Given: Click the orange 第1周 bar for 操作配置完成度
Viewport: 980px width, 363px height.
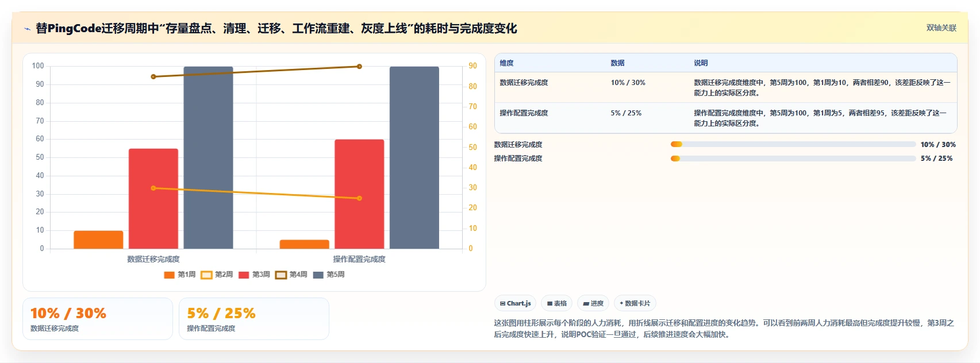Looking at the screenshot, I should [x=304, y=244].
